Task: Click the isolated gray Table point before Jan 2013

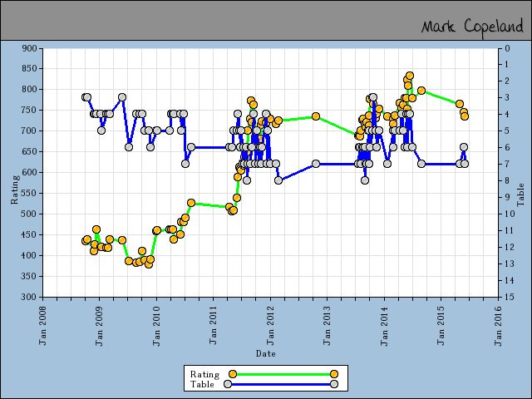Action: [x=316, y=164]
